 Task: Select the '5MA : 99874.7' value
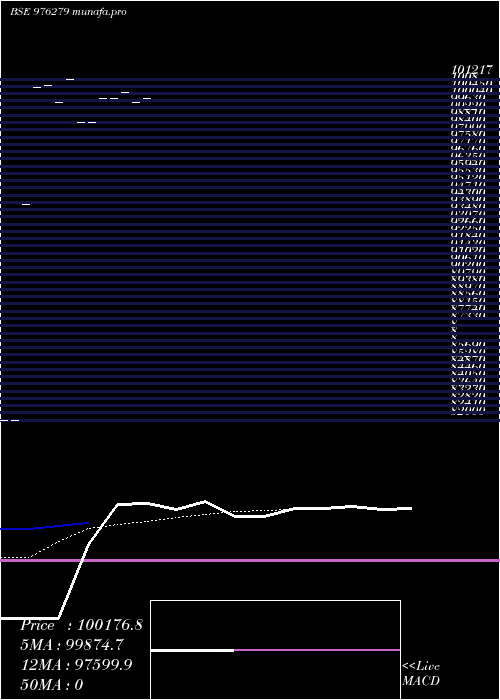coord(72,645)
